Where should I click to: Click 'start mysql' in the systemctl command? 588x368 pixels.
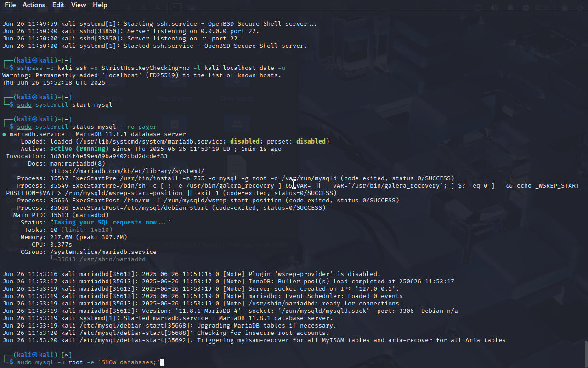click(x=92, y=105)
